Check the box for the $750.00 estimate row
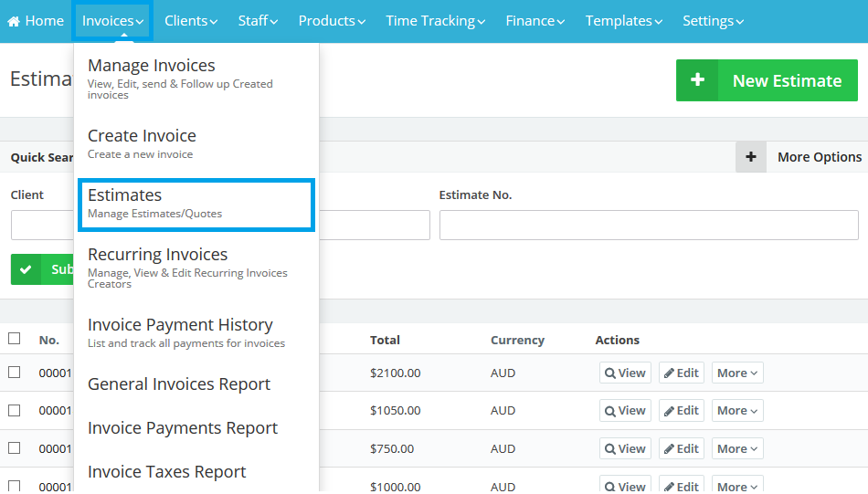This screenshot has width=868, height=494. tap(14, 448)
